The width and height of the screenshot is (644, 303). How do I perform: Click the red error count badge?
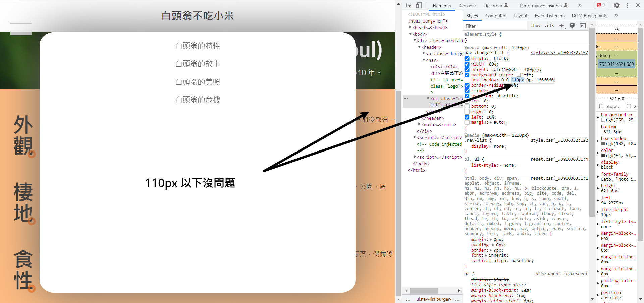coord(601,5)
